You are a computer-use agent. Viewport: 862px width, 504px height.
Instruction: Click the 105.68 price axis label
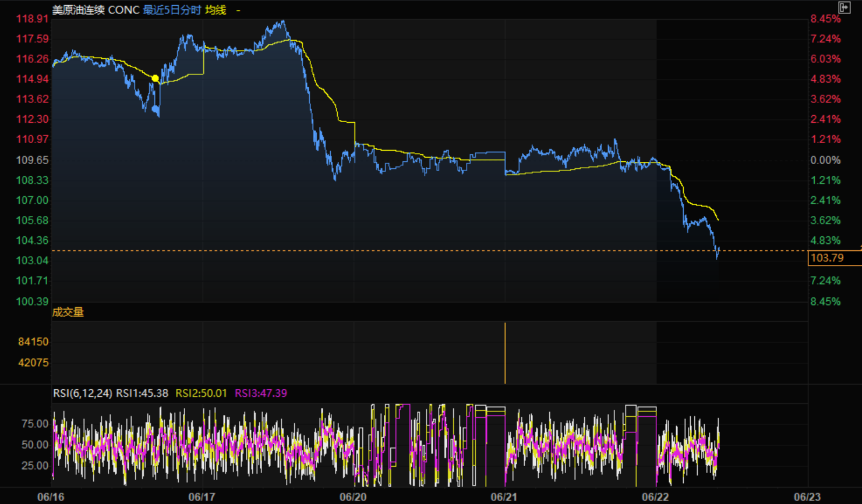pyautogui.click(x=33, y=220)
